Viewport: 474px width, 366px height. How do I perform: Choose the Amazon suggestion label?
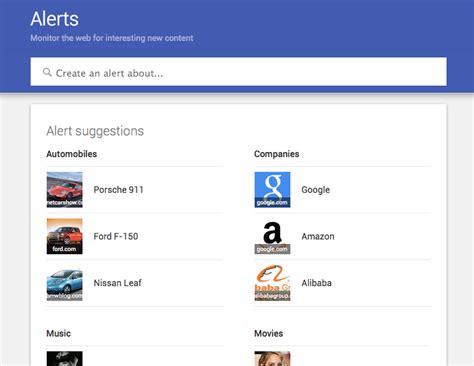click(318, 236)
